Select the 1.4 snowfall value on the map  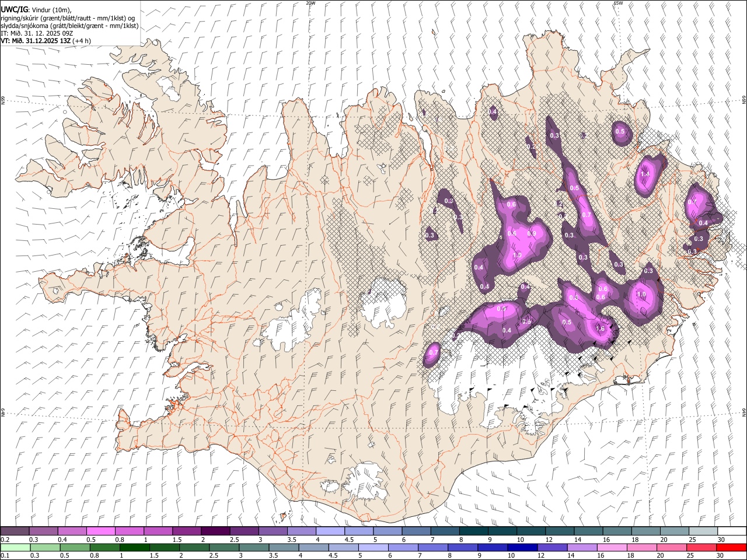[645, 174]
